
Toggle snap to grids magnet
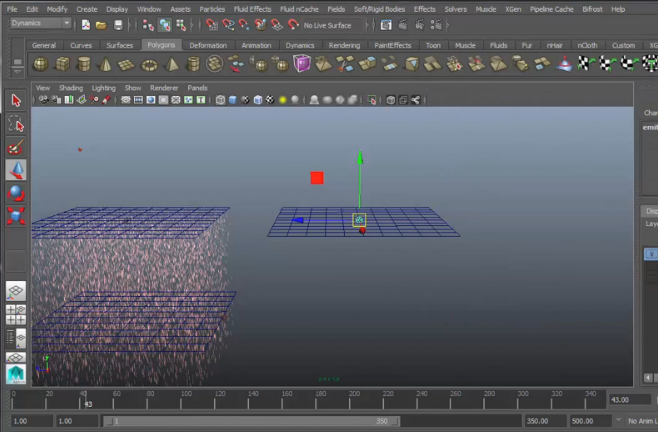[212, 25]
